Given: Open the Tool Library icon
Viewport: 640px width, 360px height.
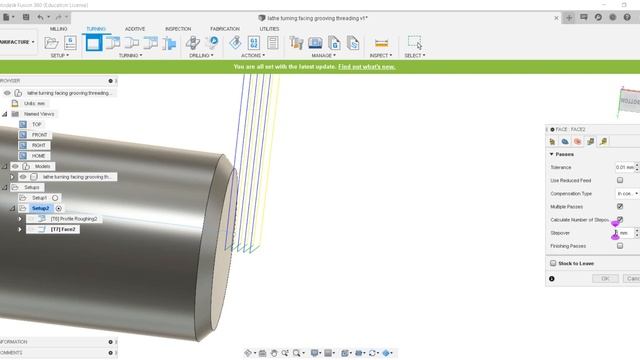Looking at the screenshot, I should 296,43.
